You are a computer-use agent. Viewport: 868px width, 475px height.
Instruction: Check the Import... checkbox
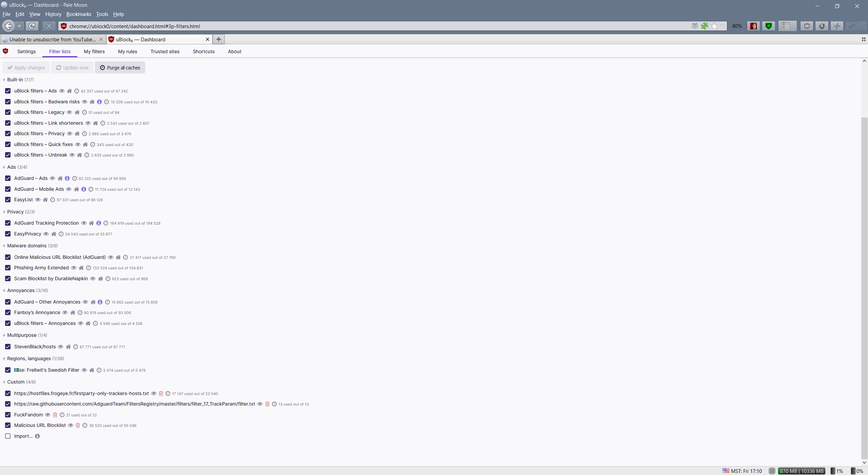[x=8, y=436]
